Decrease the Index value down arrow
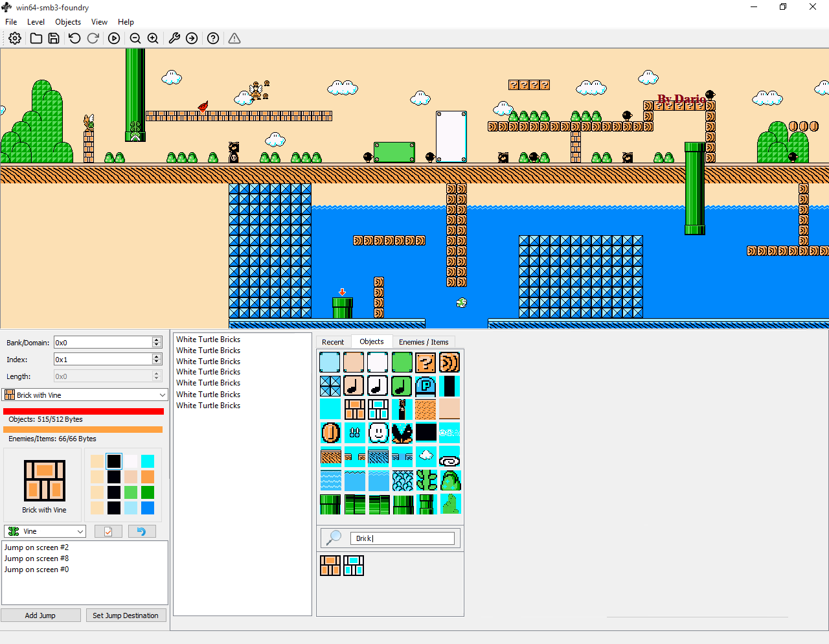829x644 pixels. pyautogui.click(x=156, y=362)
